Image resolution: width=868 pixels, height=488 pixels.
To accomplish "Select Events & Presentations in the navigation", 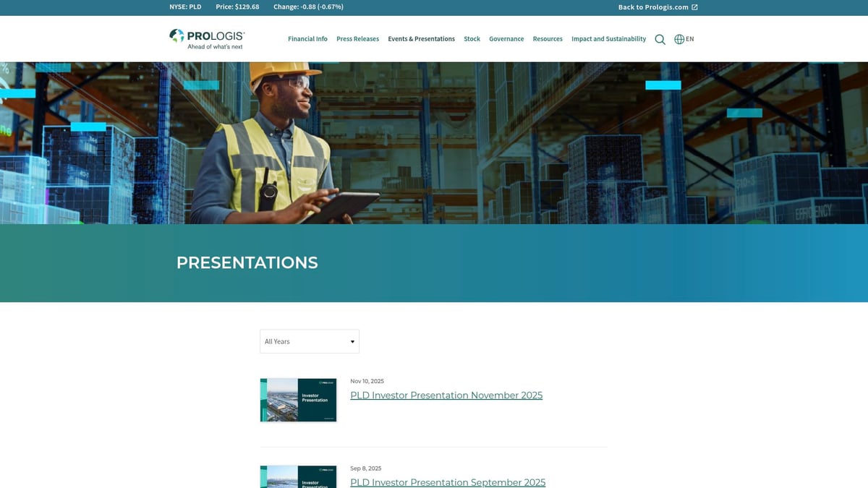I will (x=421, y=39).
